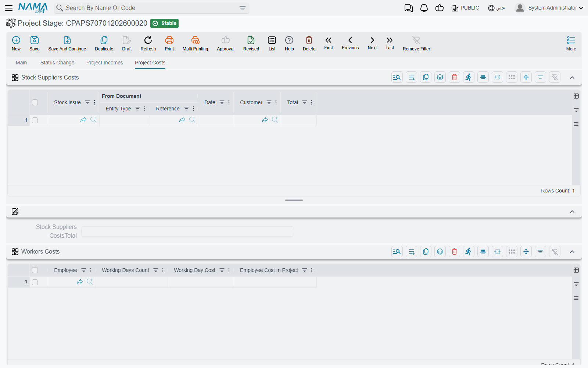Open Customer link arrow in row 1
Screen dimensions: 588x368
[x=265, y=120]
